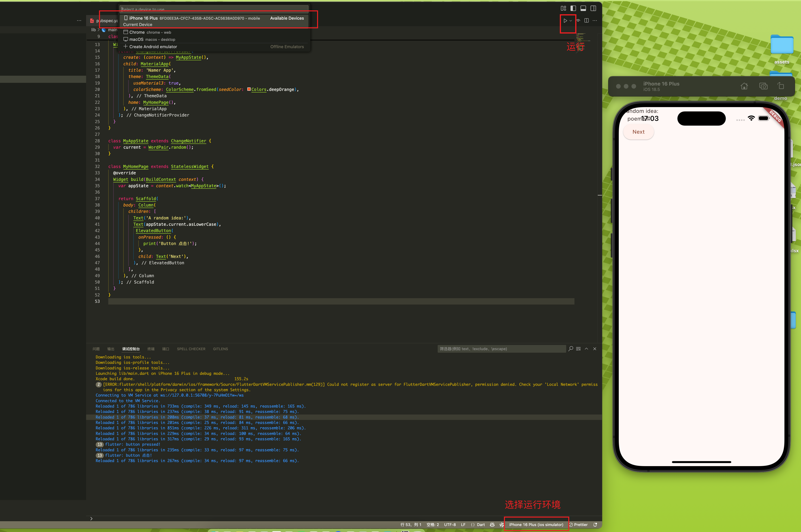Open the Dart DevTools eye icon

point(578,21)
